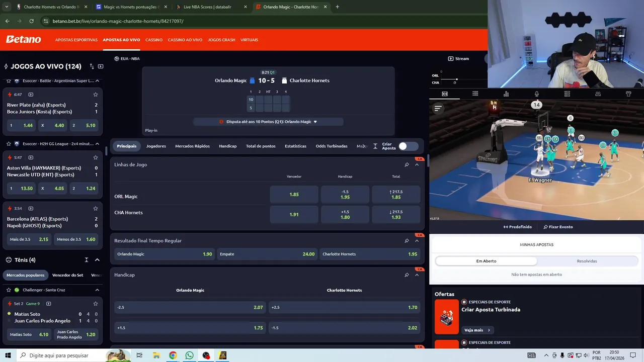Image resolution: width=644 pixels, height=362 pixels.
Task: Open the jersey lineups icon
Action: pos(628,94)
